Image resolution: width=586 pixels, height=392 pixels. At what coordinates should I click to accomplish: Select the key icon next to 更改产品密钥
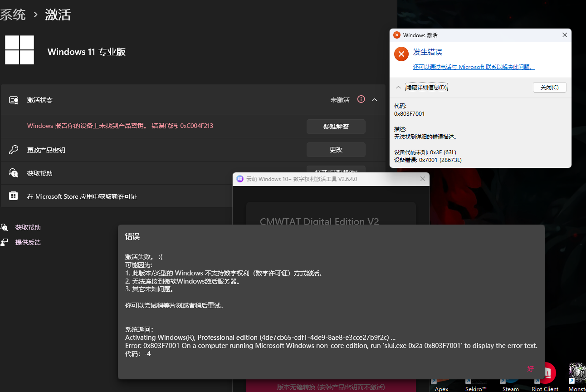click(14, 149)
